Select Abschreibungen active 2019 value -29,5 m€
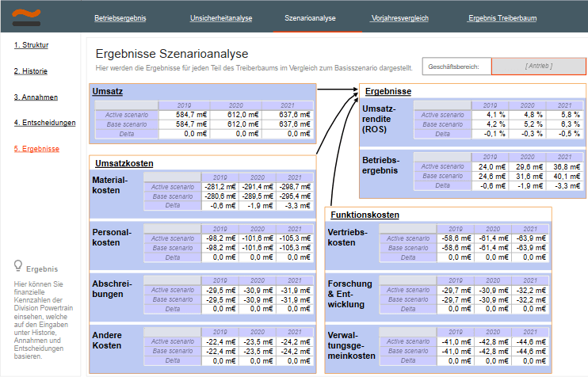The height and width of the screenshot is (377, 588). [220, 290]
